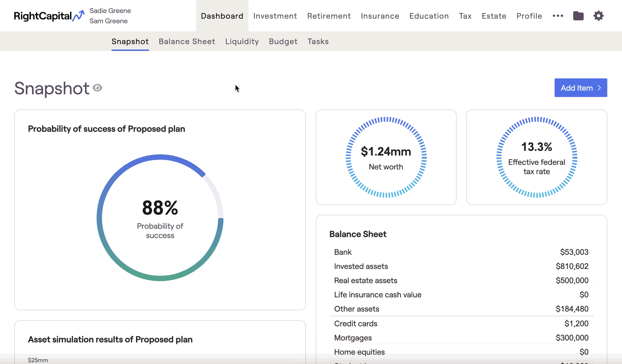Open the settings gear icon
This screenshot has width=622, height=364.
click(x=598, y=16)
